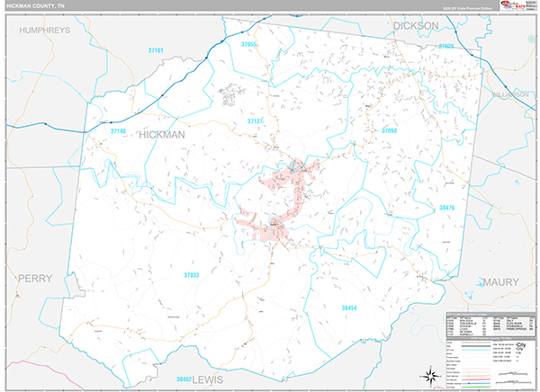Screen dimensions: 540x392
Task: Click the magenta highway legend swatch
Action: 476,379
